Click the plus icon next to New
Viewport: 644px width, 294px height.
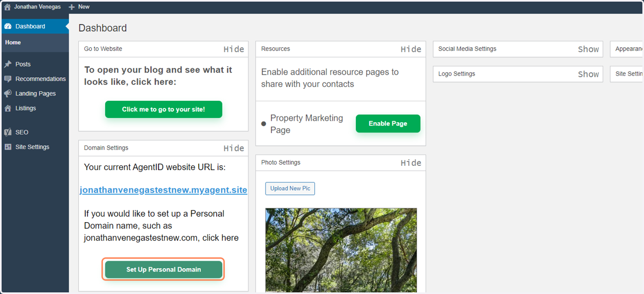tap(71, 7)
